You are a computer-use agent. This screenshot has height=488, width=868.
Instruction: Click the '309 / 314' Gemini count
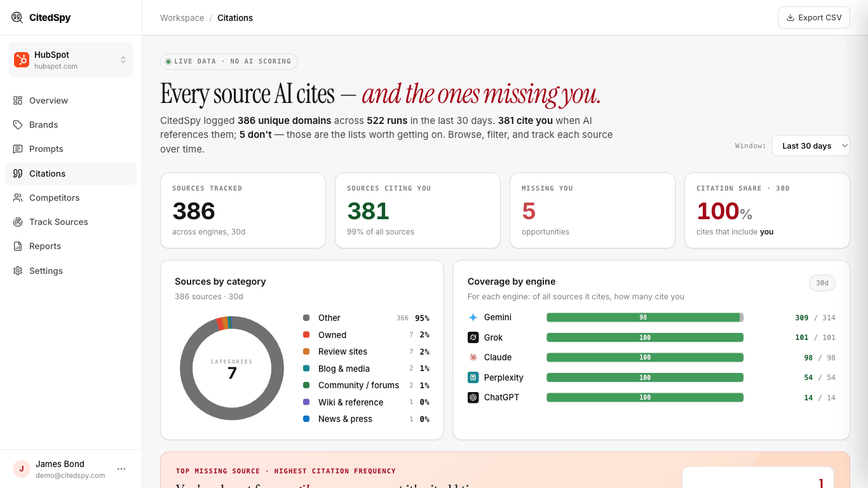click(x=815, y=318)
